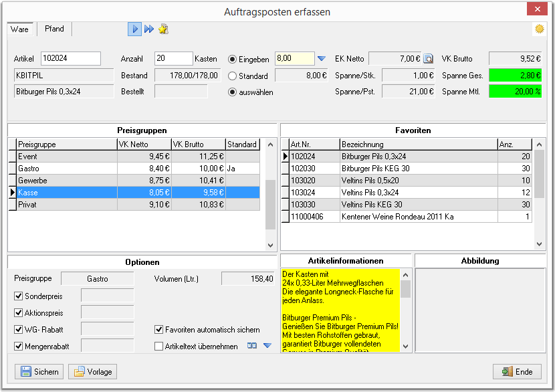Select the Standard price radio button
555x392 pixels.
[x=232, y=76]
